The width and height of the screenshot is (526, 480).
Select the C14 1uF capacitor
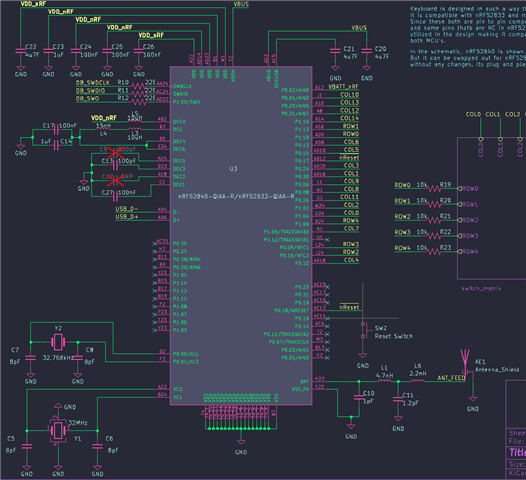click(56, 145)
